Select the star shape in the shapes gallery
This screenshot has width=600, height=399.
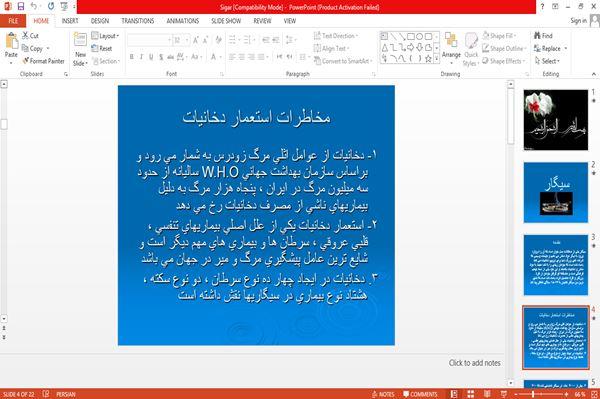428,59
